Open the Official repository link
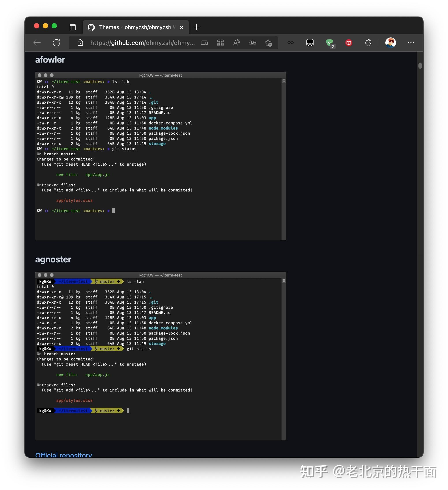The image size is (448, 490). coord(64,455)
